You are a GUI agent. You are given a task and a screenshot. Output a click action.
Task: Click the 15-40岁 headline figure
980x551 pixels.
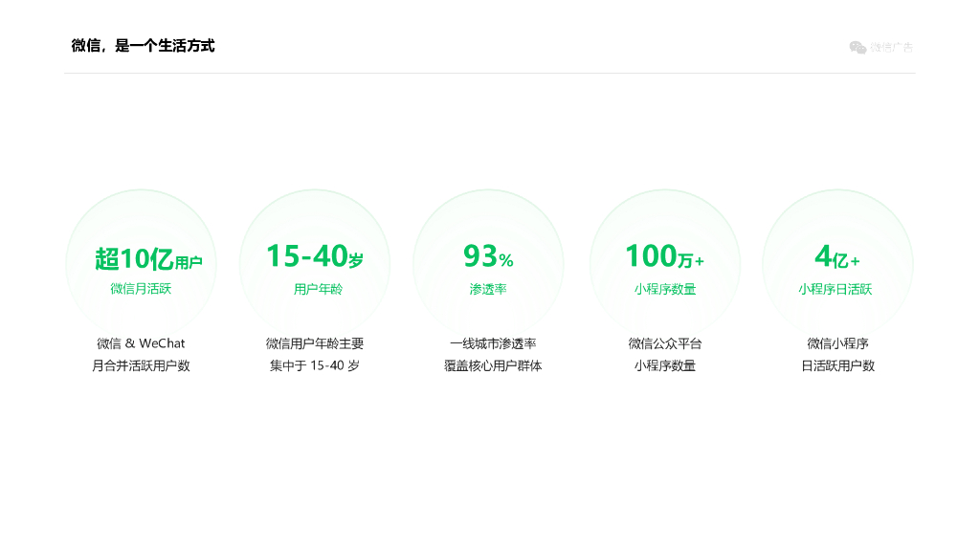point(315,256)
